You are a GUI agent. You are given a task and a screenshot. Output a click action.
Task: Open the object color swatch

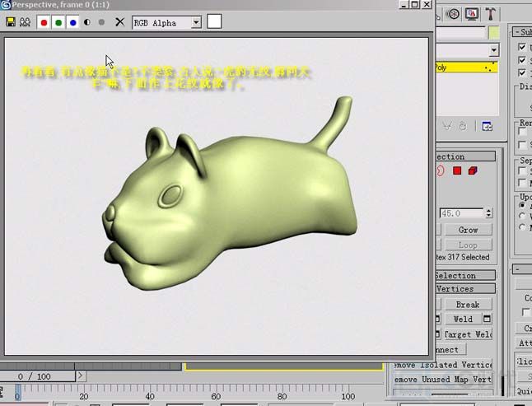pos(494,33)
